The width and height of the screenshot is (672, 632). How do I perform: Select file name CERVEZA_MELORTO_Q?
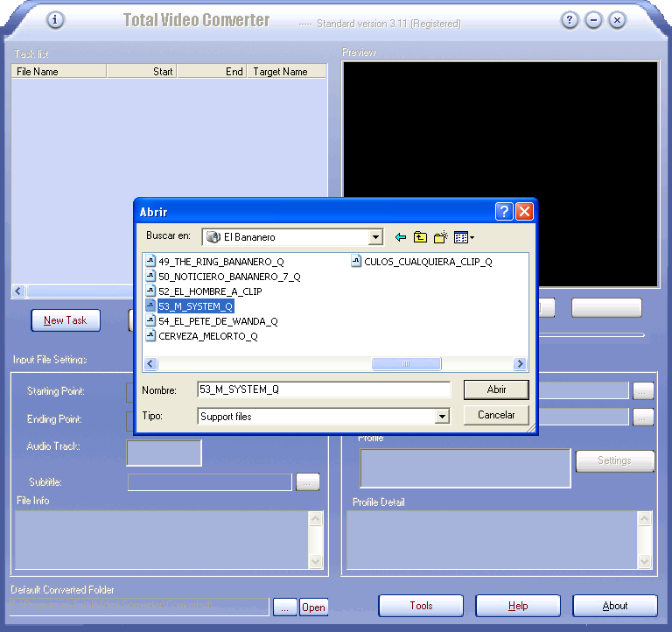click(x=208, y=336)
